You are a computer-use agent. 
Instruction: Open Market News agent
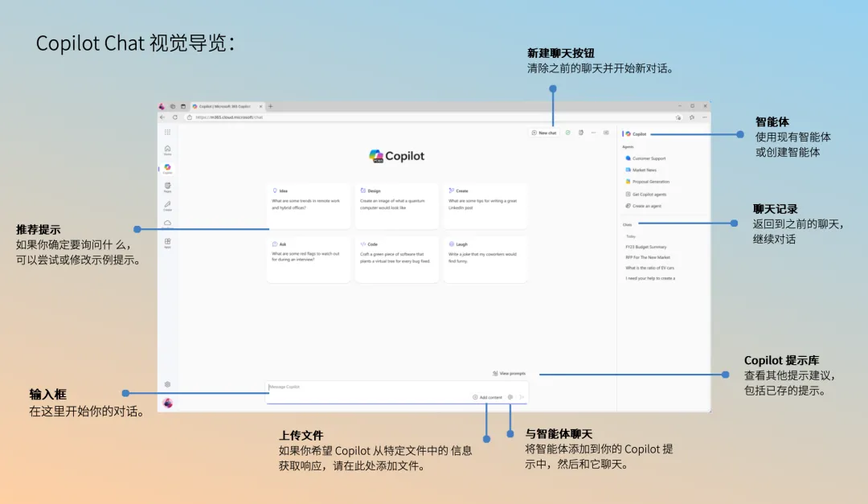[641, 170]
